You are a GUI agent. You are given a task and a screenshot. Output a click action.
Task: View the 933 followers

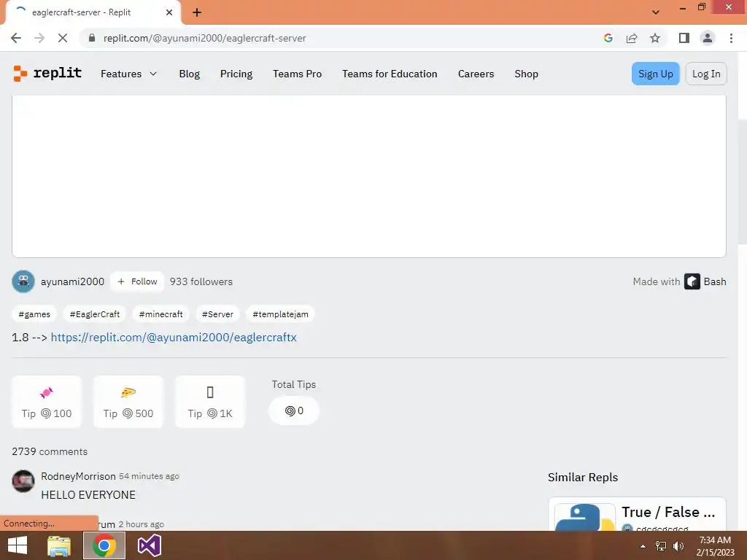click(x=201, y=281)
